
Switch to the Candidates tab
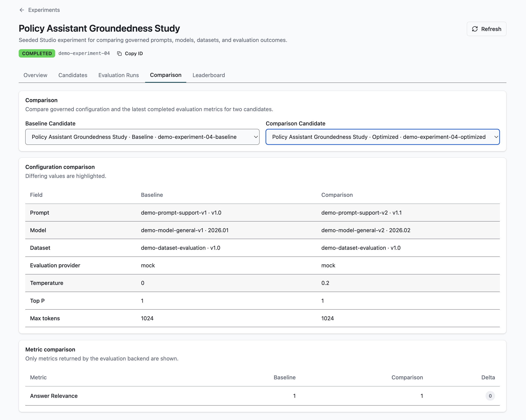[x=73, y=75]
